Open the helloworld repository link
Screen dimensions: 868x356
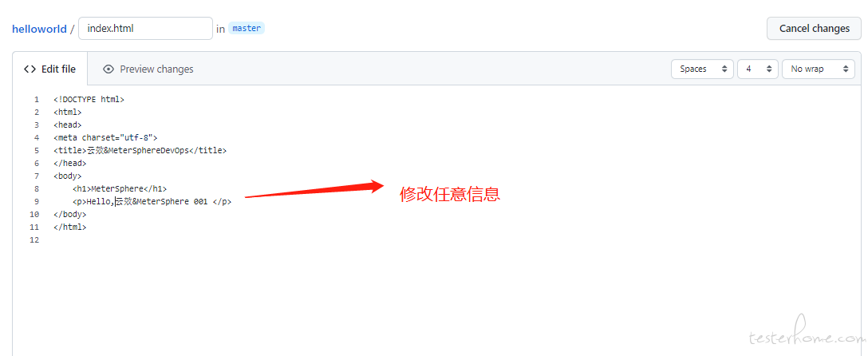coord(39,29)
